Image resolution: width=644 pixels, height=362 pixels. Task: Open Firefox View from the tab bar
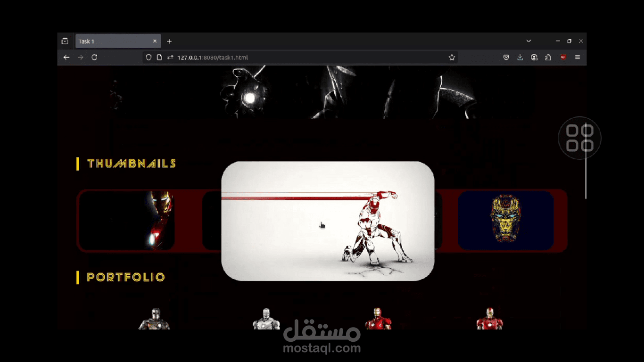click(x=65, y=41)
